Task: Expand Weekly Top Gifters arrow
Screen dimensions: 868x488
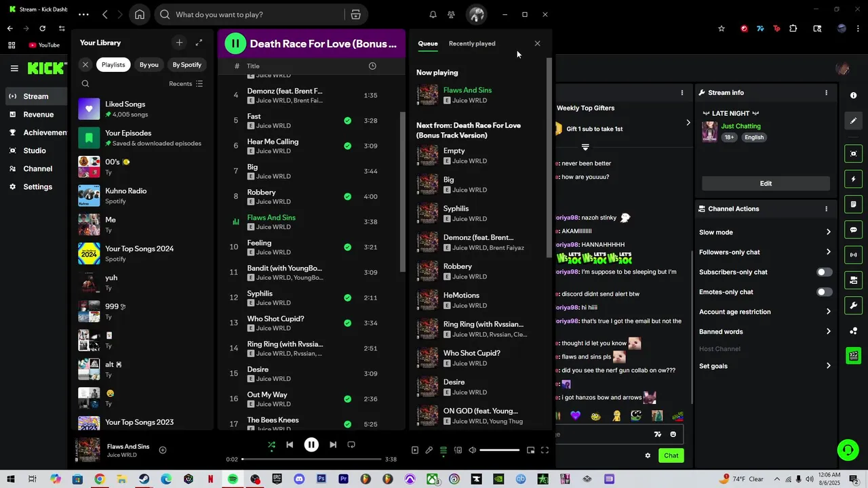Action: coord(688,123)
